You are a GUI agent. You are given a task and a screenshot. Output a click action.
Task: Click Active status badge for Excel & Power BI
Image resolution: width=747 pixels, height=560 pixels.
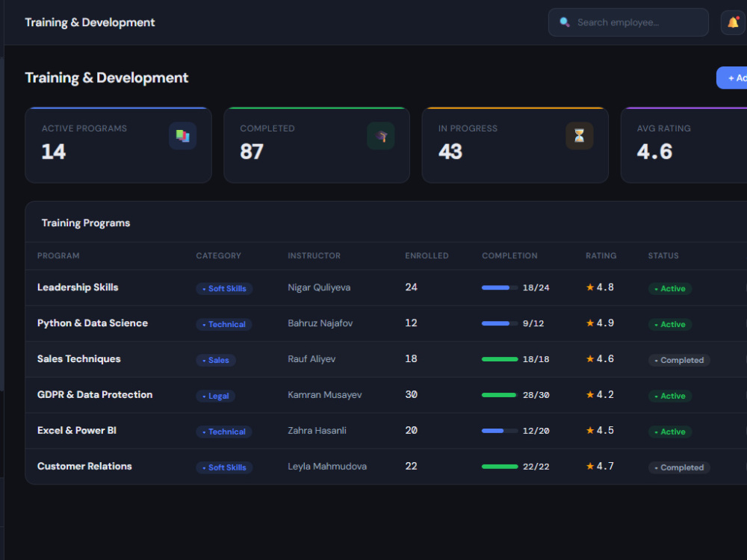(670, 432)
